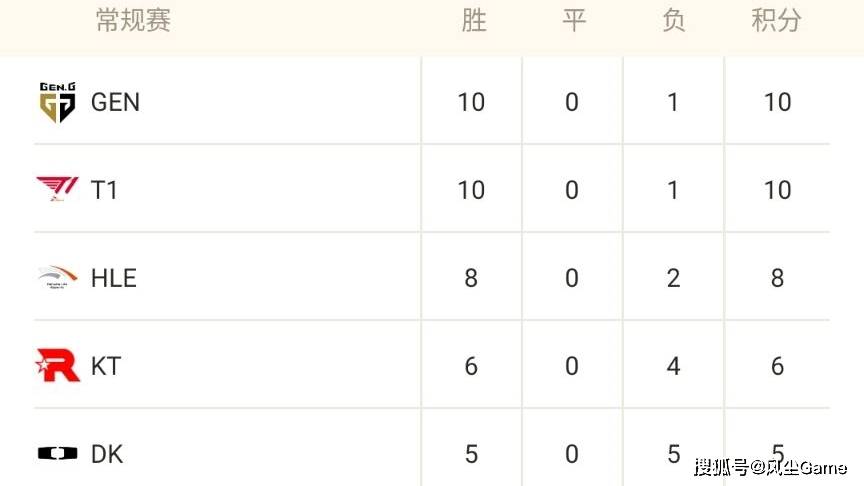Click the KT Rolster logo
This screenshot has height=486, width=864.
57,366
